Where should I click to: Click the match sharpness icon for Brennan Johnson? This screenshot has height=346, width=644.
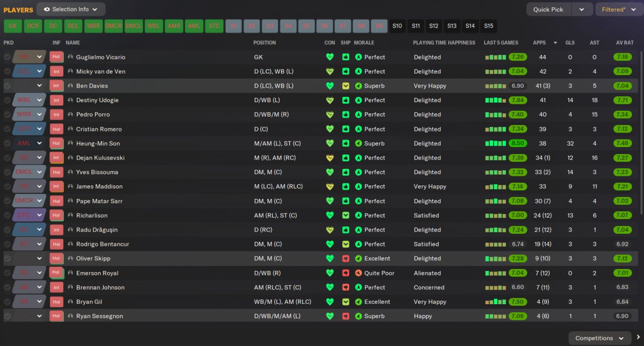point(346,288)
